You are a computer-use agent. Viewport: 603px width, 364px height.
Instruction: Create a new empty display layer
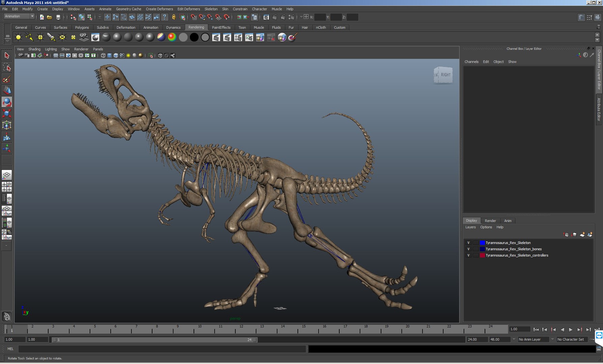tap(582, 235)
